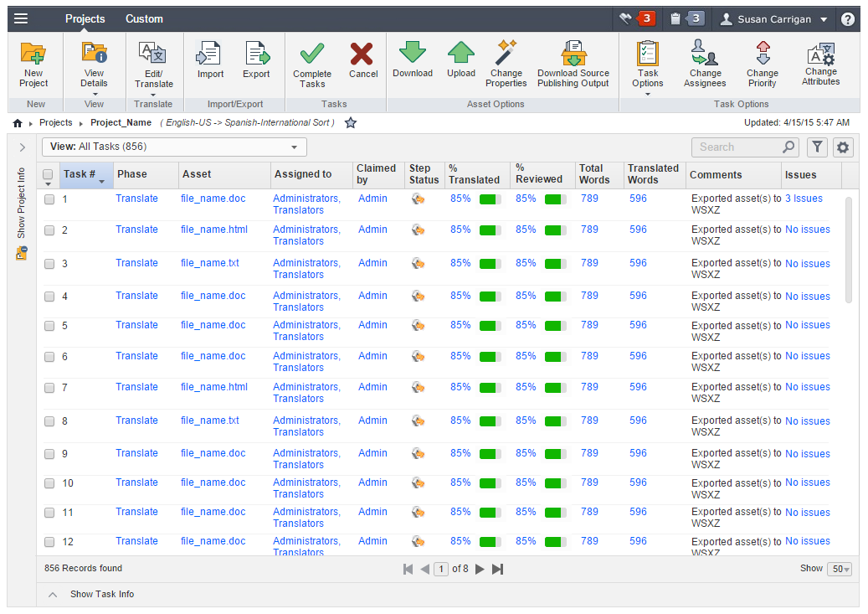Screen dimensions: 868x614
Task: Open Change Properties wand tool
Action: (506, 53)
